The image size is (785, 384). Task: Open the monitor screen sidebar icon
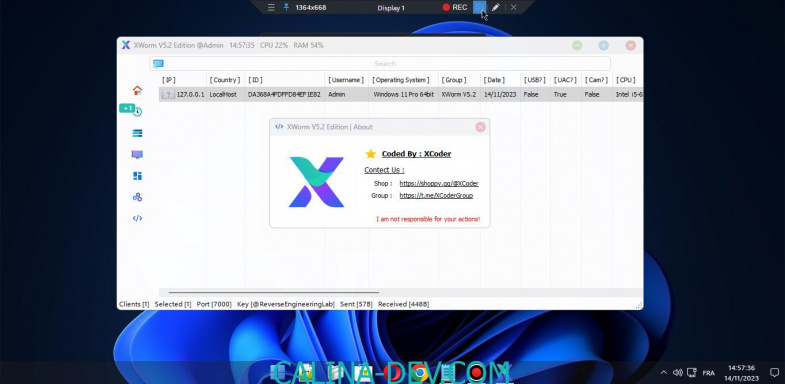[137, 155]
